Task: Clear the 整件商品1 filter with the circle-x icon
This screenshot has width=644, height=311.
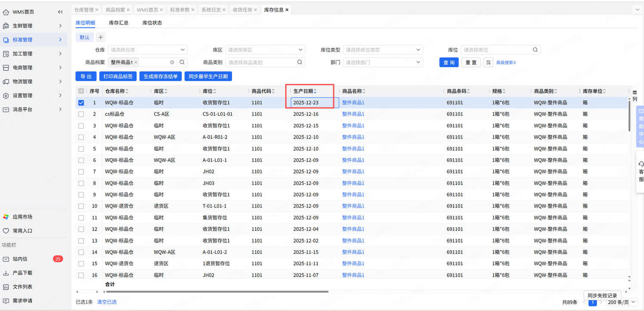Action: (172, 62)
